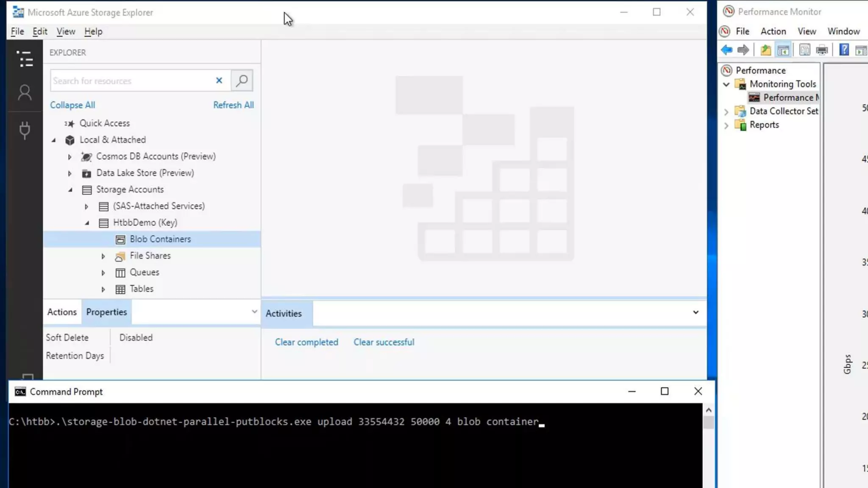Open the account management sidebar icon

[x=25, y=92]
